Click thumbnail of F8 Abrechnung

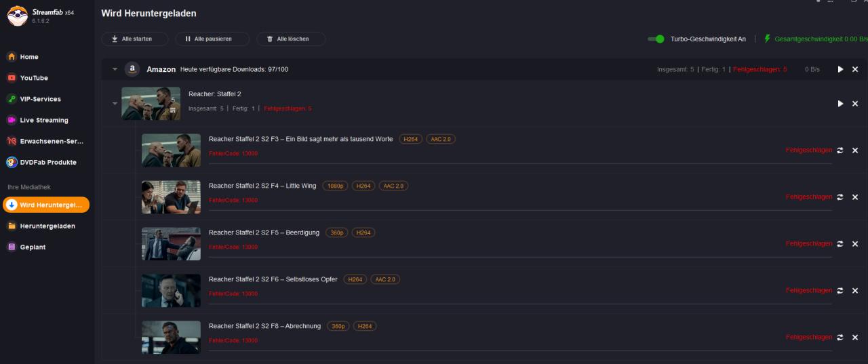tap(171, 337)
